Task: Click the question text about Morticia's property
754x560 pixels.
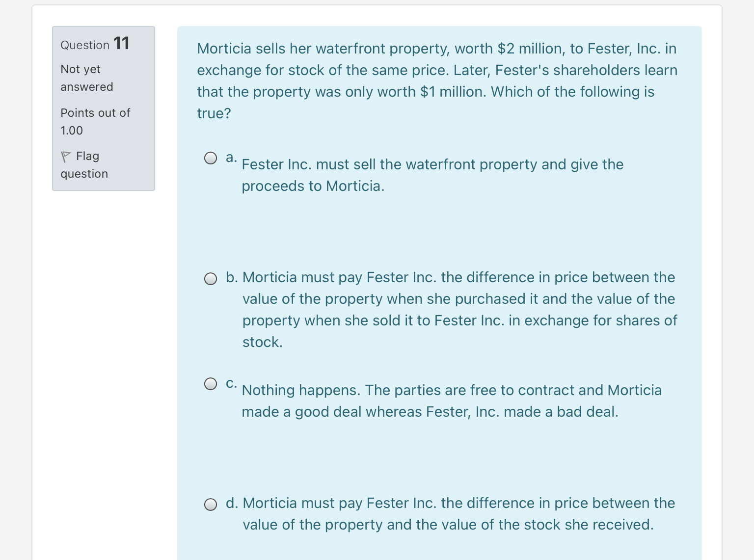Action: (437, 80)
